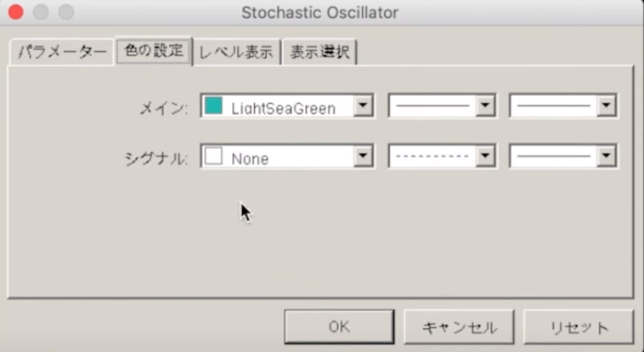Click the solid line preview in the メイン style box

[x=432, y=106]
